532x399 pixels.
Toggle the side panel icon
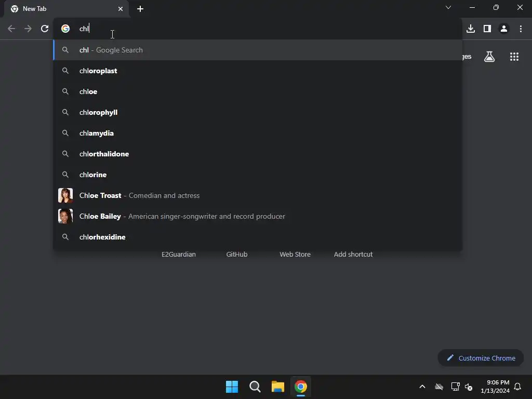[x=487, y=29]
